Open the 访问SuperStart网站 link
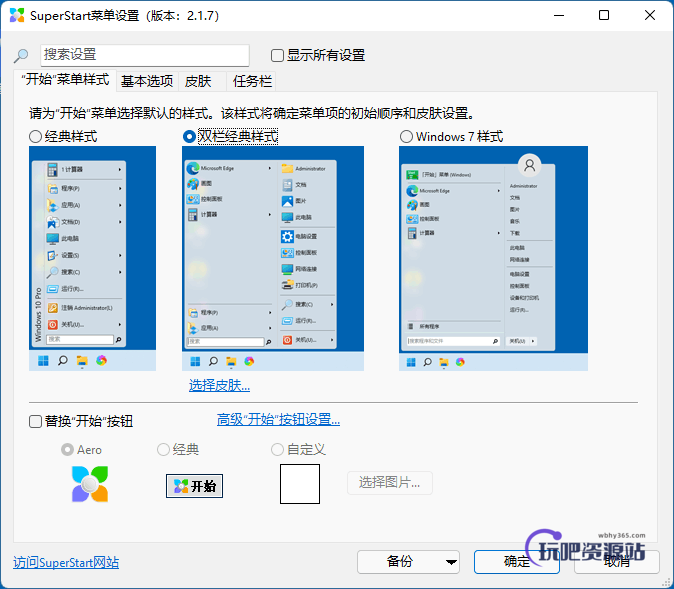Viewport: 674px width, 589px height. [66, 562]
